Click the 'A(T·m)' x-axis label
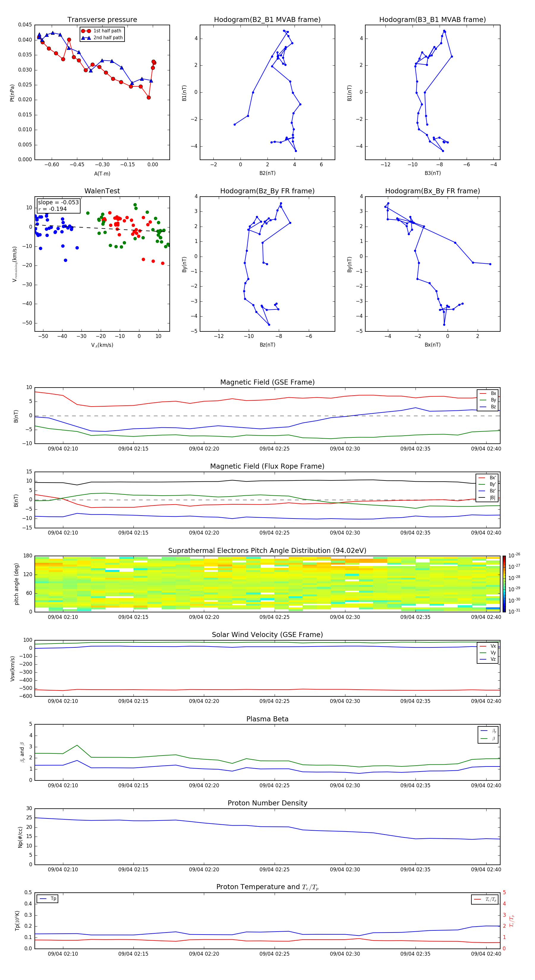Screen dimensions: 535x980 (102, 173)
